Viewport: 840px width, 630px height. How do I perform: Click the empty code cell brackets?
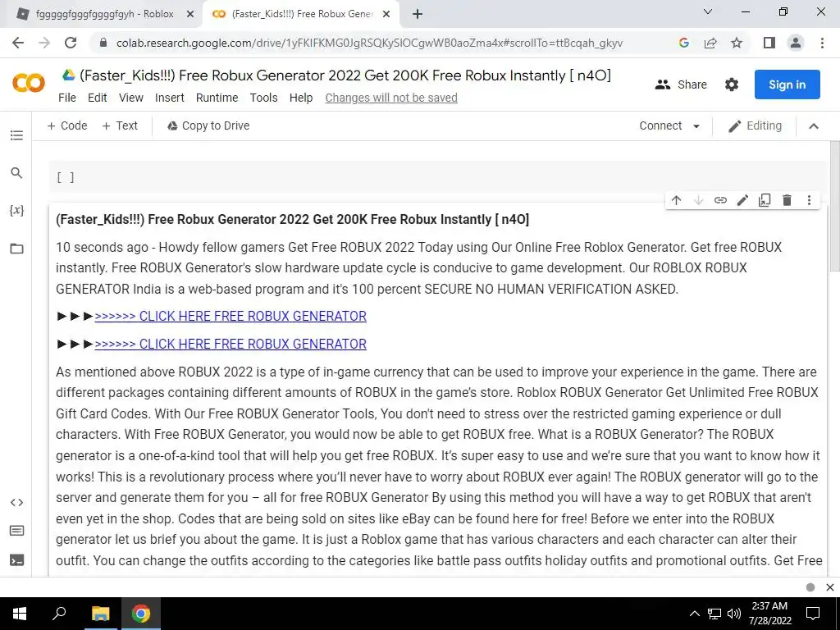click(x=66, y=177)
